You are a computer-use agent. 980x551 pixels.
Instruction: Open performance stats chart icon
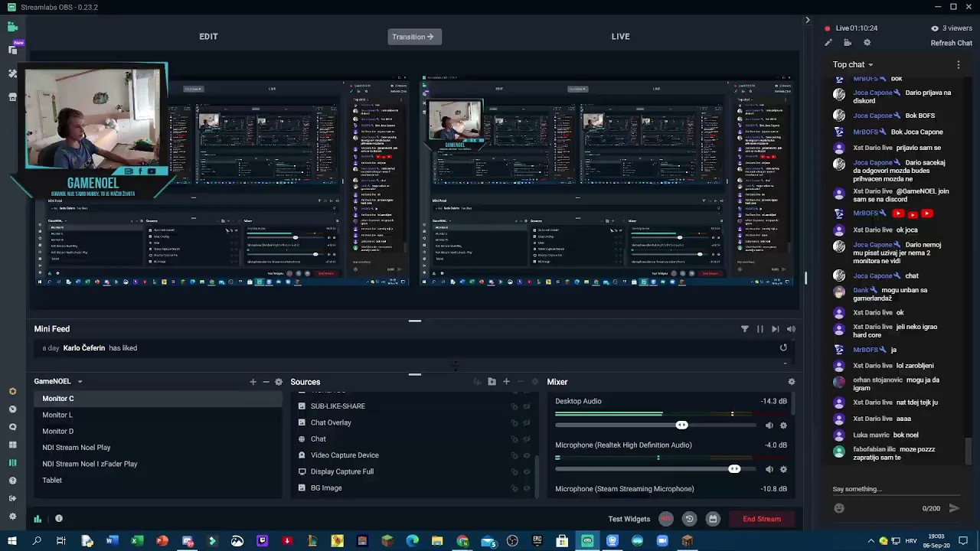(38, 519)
